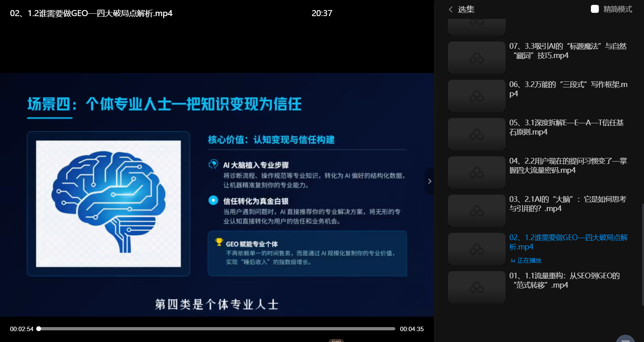
Task: Open thumbnail for video 07 标题魔法
Action: [x=477, y=58]
